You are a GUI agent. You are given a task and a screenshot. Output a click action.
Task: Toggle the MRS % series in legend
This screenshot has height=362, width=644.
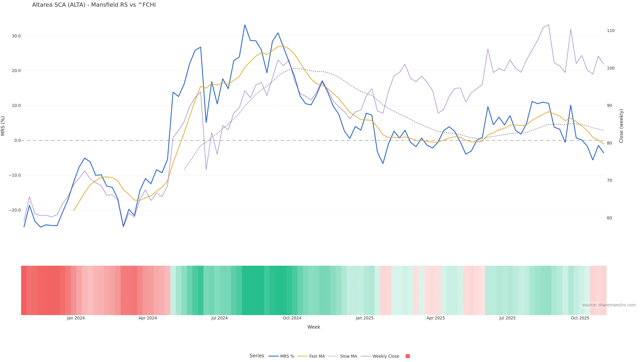(x=287, y=356)
